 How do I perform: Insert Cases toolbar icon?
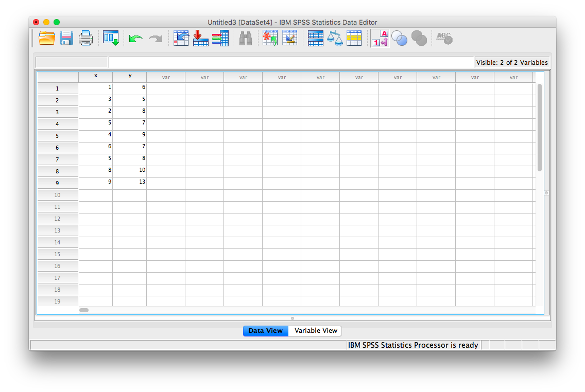[x=270, y=38]
